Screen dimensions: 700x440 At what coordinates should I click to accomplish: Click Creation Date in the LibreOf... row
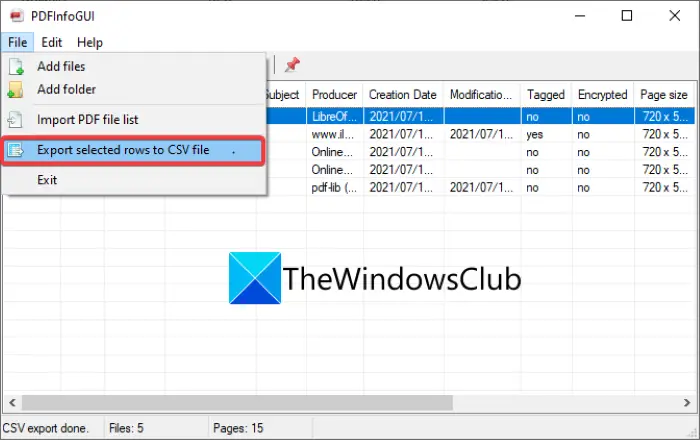pyautogui.click(x=403, y=116)
